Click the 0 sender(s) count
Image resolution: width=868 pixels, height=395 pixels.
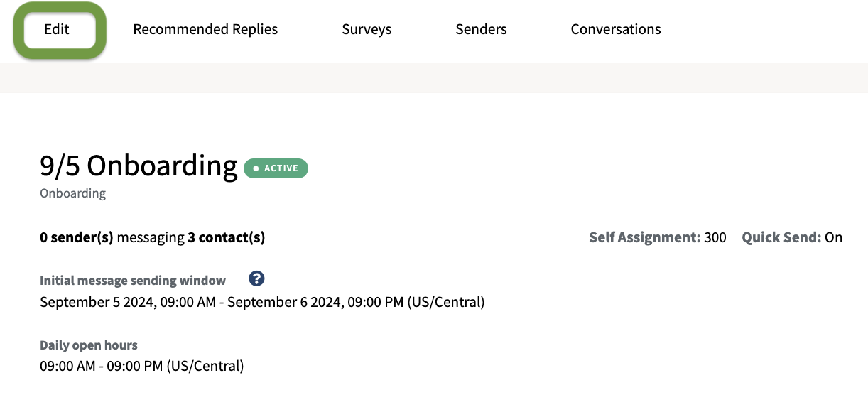pyautogui.click(x=77, y=237)
